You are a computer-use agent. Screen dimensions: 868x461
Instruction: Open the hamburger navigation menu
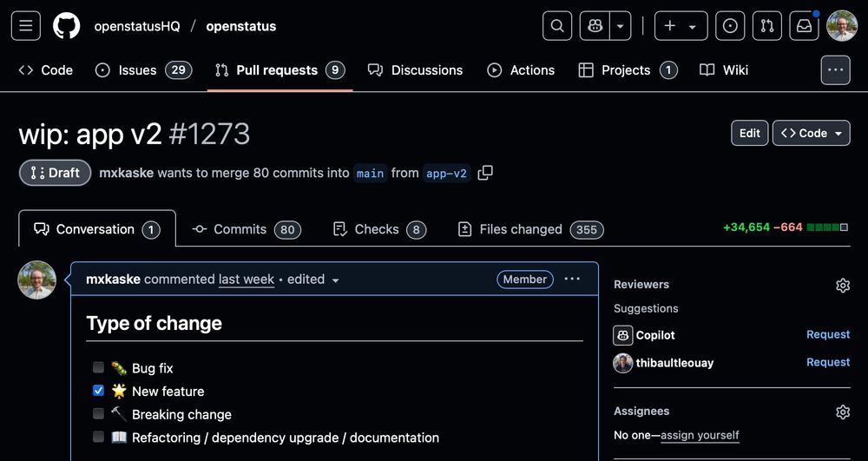point(25,26)
